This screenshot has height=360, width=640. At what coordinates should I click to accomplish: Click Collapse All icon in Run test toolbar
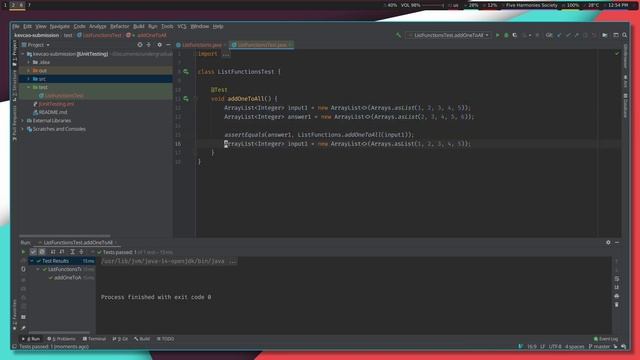click(x=81, y=252)
